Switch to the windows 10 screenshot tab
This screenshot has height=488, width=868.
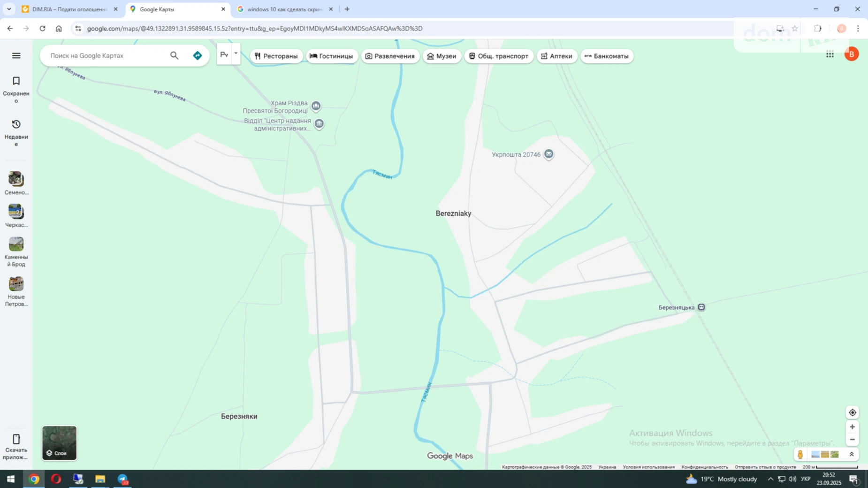[282, 8]
